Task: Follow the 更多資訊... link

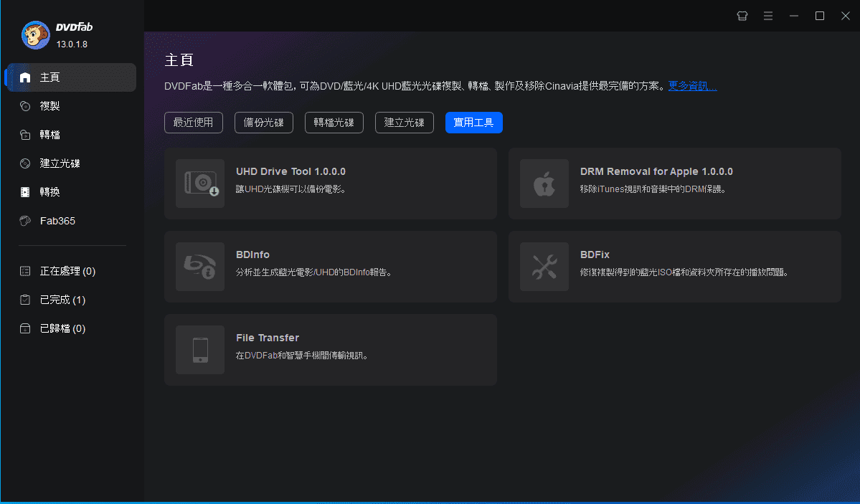Action: click(692, 86)
